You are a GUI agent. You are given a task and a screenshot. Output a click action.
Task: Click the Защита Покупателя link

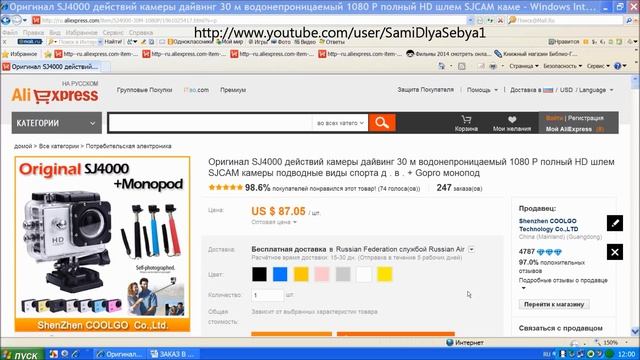coord(425,90)
